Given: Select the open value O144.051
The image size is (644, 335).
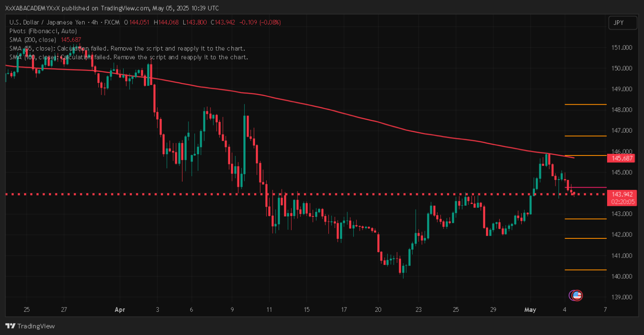Looking at the screenshot, I should click(136, 22).
